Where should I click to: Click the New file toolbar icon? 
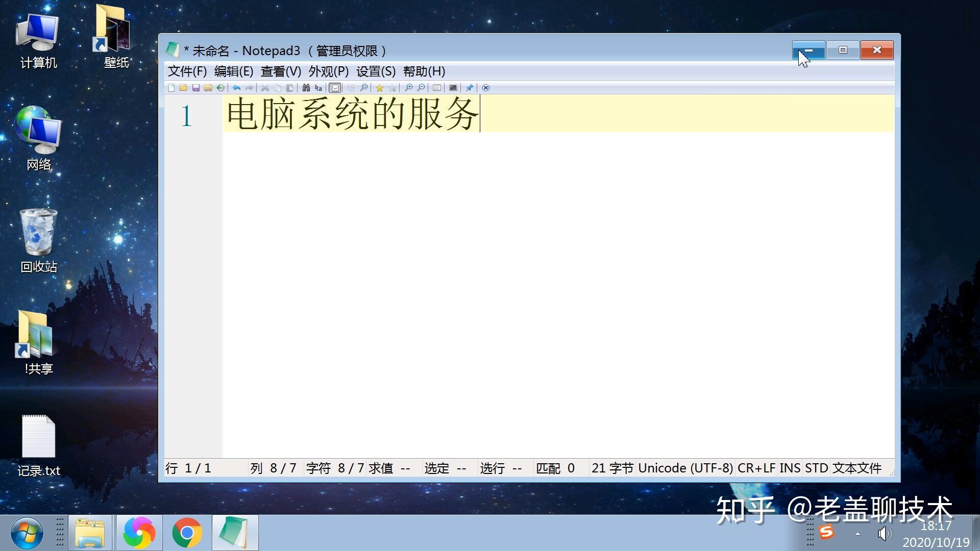tap(171, 88)
